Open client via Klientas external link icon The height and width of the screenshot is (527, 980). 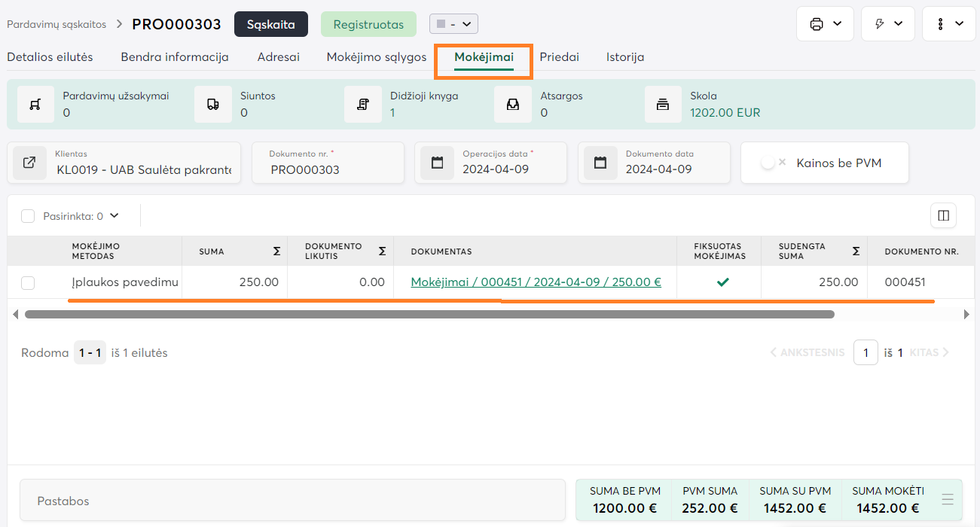[x=29, y=163]
